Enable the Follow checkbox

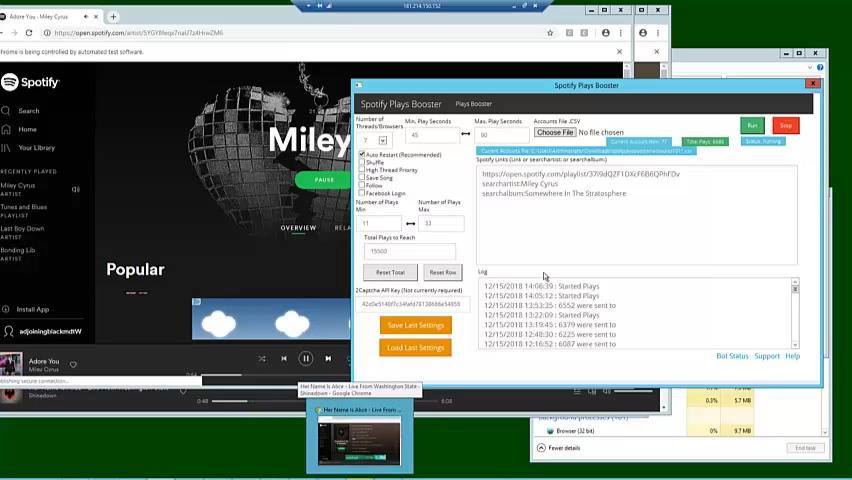tap(362, 185)
